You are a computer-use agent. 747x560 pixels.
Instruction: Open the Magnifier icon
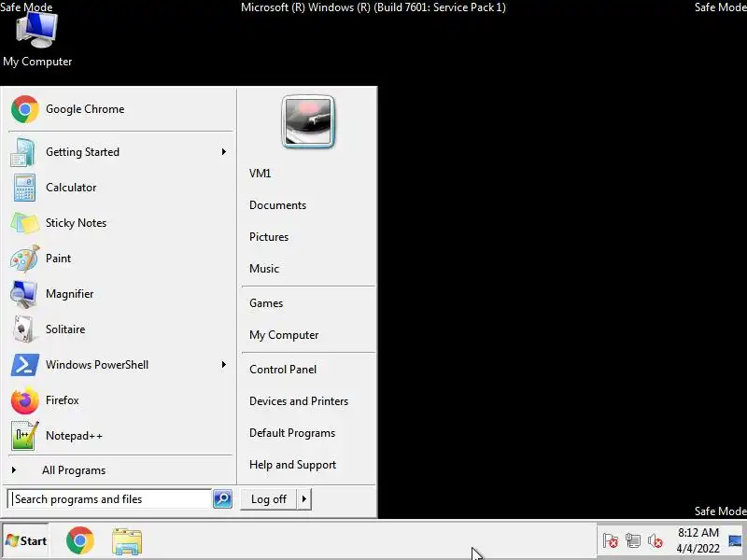(x=24, y=294)
